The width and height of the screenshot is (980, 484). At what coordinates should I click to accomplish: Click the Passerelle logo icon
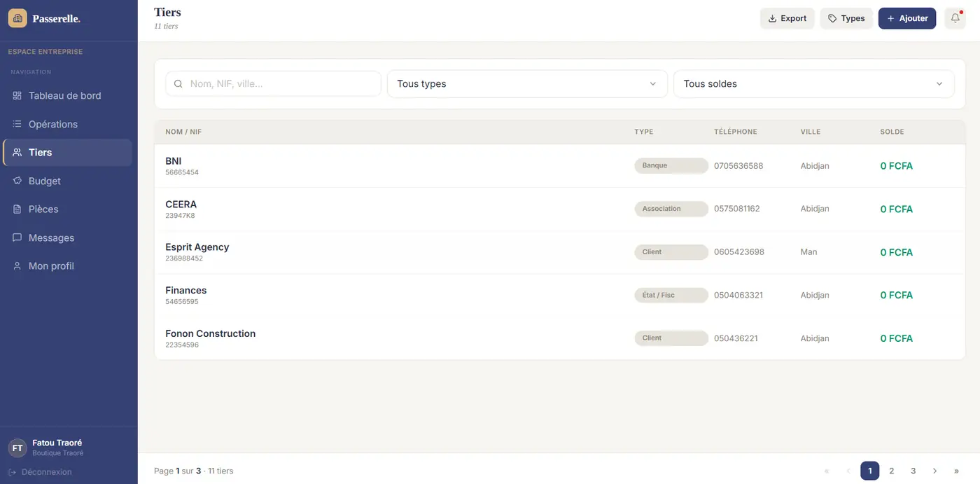pos(17,18)
